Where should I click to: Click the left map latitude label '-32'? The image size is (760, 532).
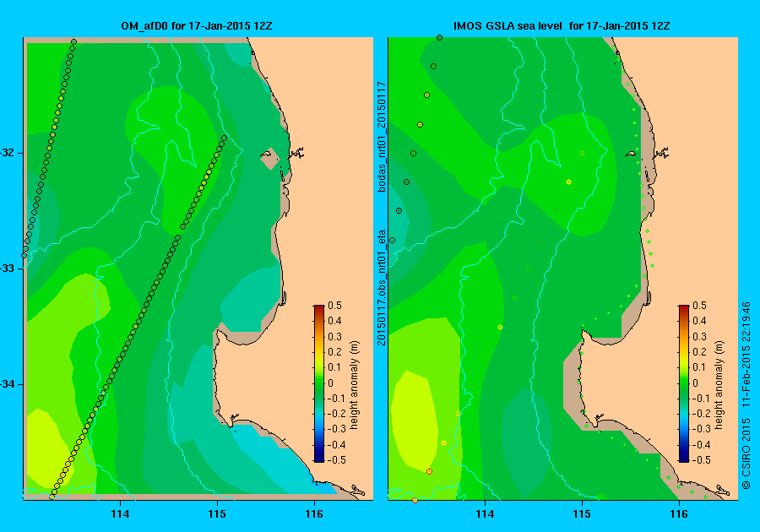(x=8, y=153)
